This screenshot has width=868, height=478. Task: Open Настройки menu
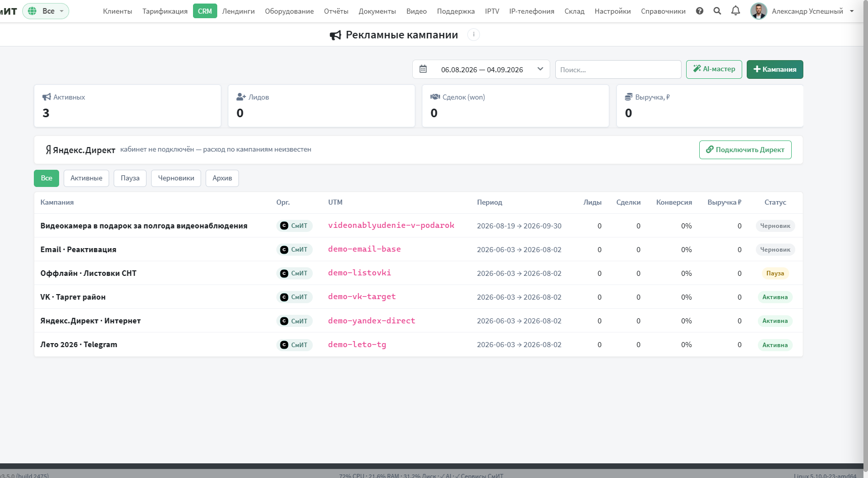(612, 11)
